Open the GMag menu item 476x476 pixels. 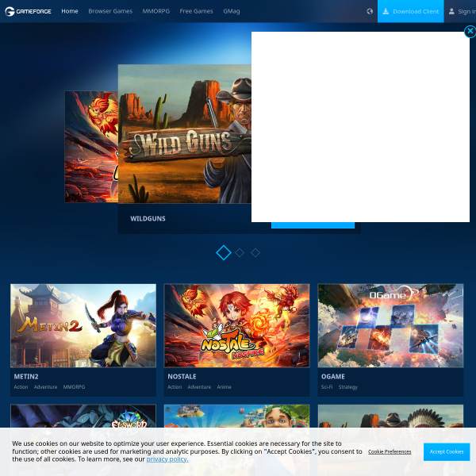coord(232,11)
